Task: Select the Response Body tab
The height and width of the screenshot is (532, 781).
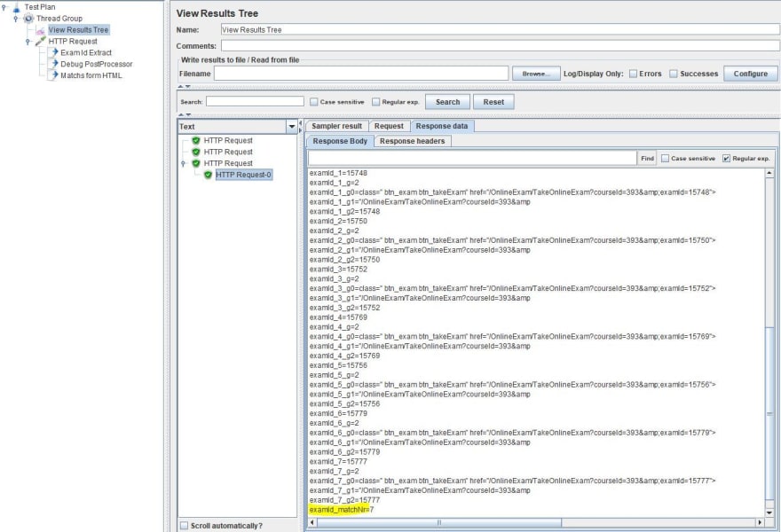Action: point(340,141)
